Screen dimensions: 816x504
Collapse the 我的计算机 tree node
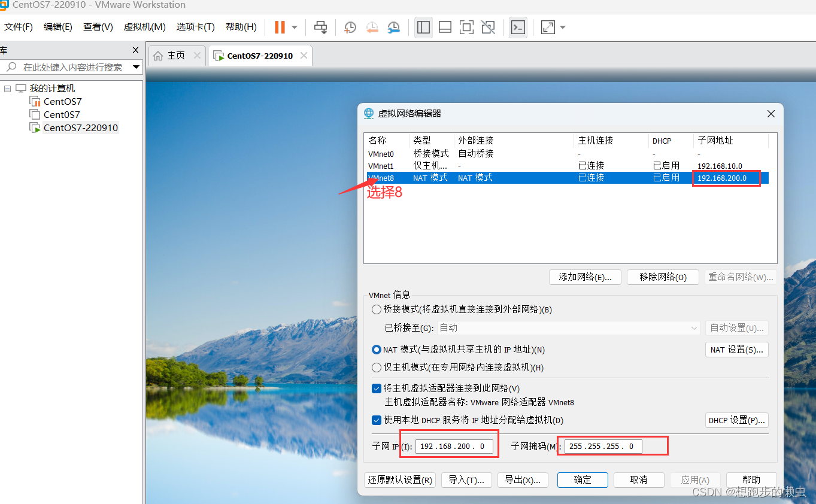pyautogui.click(x=7, y=89)
